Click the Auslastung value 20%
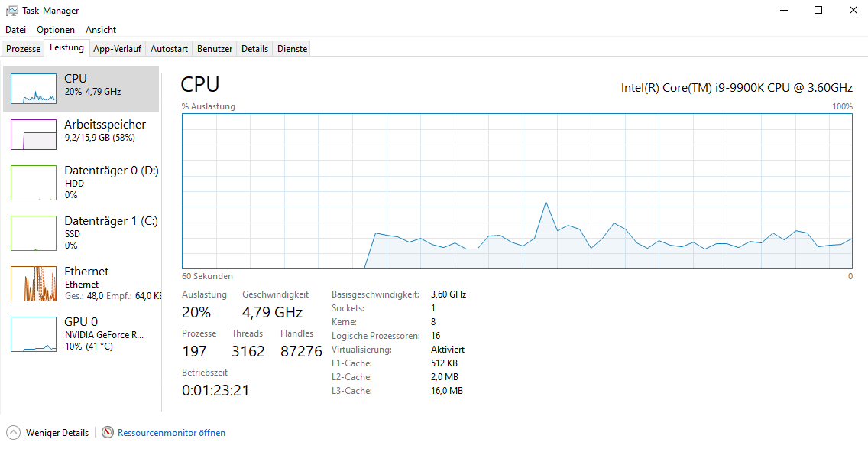Screen dimensions: 868x449 [x=196, y=312]
